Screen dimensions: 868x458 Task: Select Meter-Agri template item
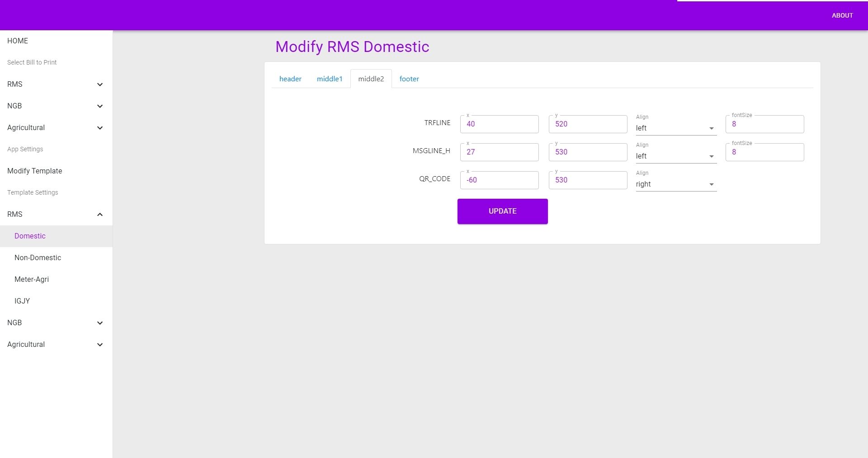(x=32, y=279)
